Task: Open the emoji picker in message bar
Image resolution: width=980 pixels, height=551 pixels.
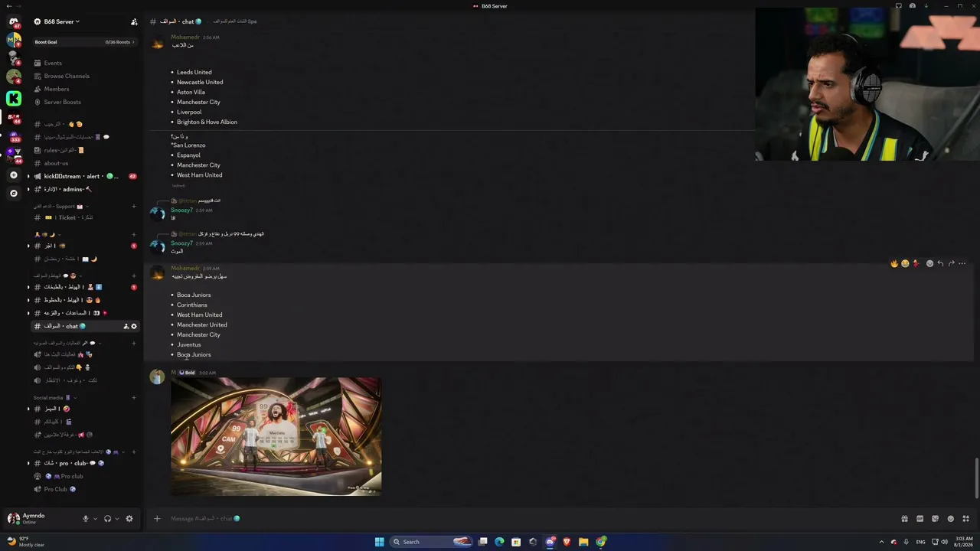Action: tap(951, 518)
